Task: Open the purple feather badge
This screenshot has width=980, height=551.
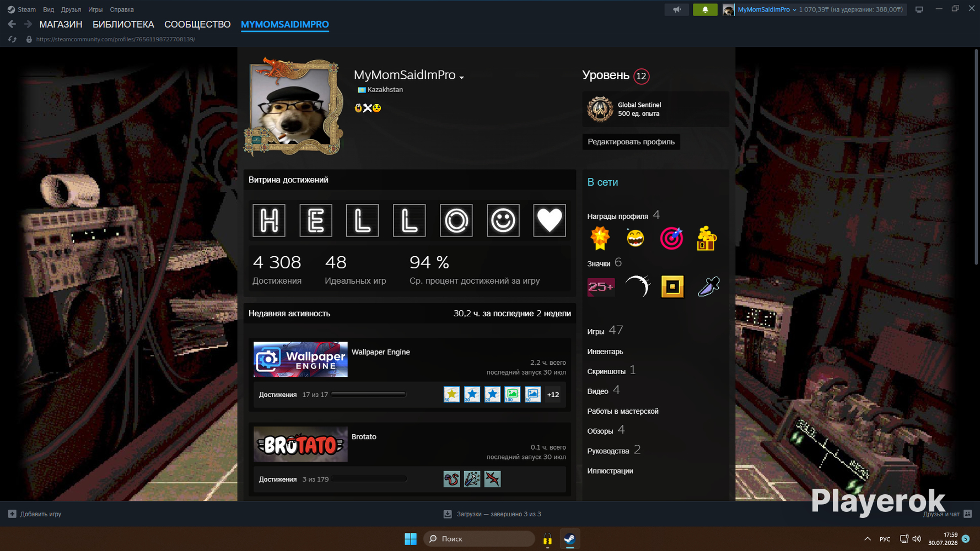Action: point(708,287)
